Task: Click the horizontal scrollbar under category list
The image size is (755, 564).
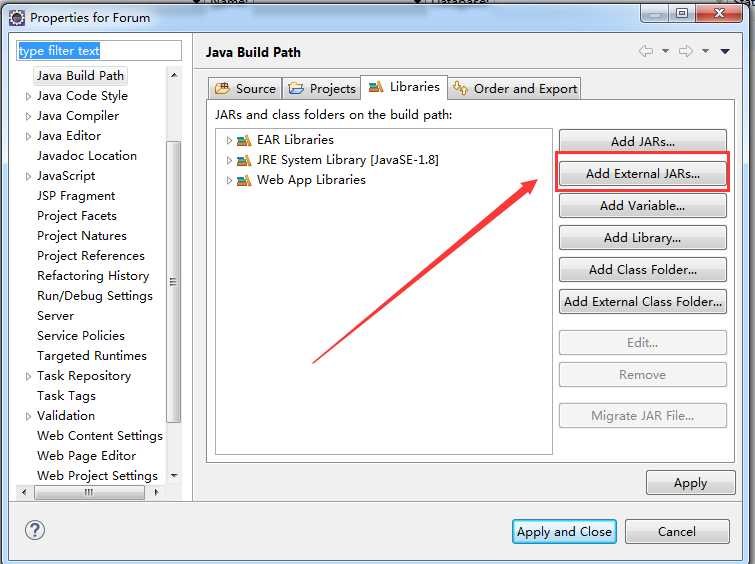Action: click(x=90, y=492)
